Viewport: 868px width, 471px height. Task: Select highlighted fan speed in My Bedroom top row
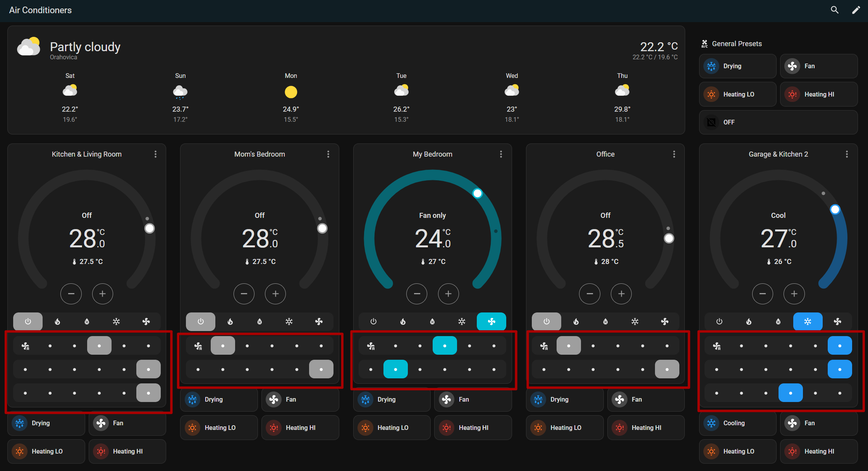pos(445,346)
